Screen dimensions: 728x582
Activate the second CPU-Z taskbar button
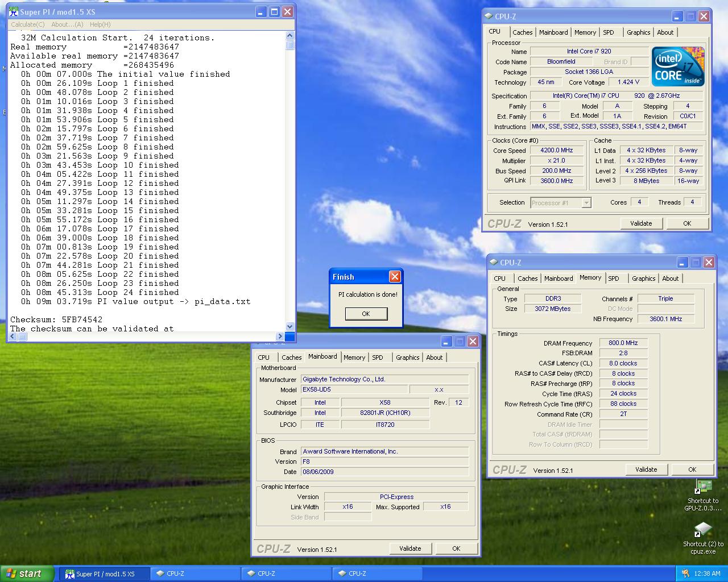pos(286,573)
